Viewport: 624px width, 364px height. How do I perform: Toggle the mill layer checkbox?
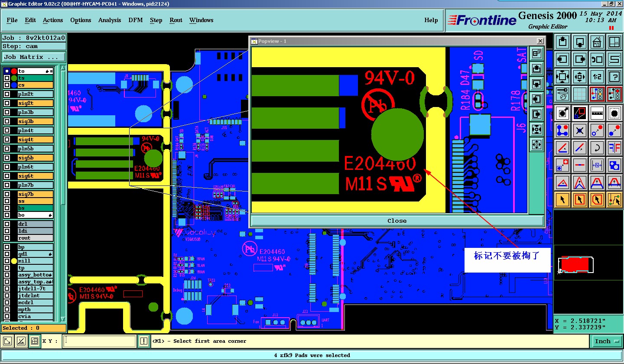[x=7, y=261]
